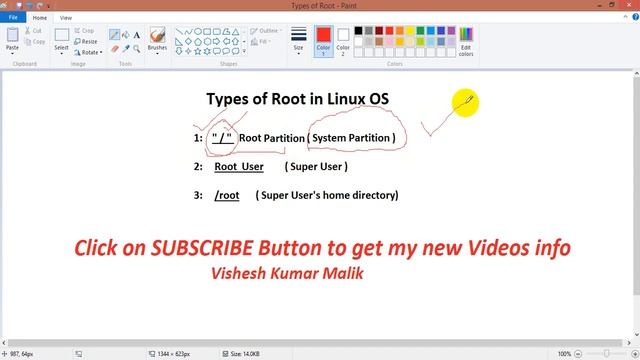Select the Cloud callout shape
This screenshot has height=360, width=640.
coord(236,51)
